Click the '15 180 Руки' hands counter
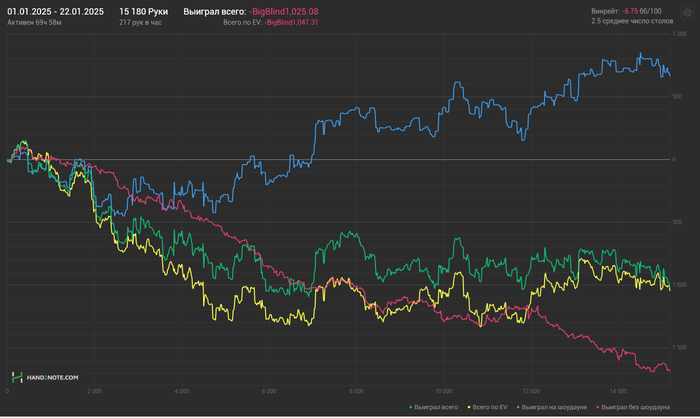 pos(143,10)
